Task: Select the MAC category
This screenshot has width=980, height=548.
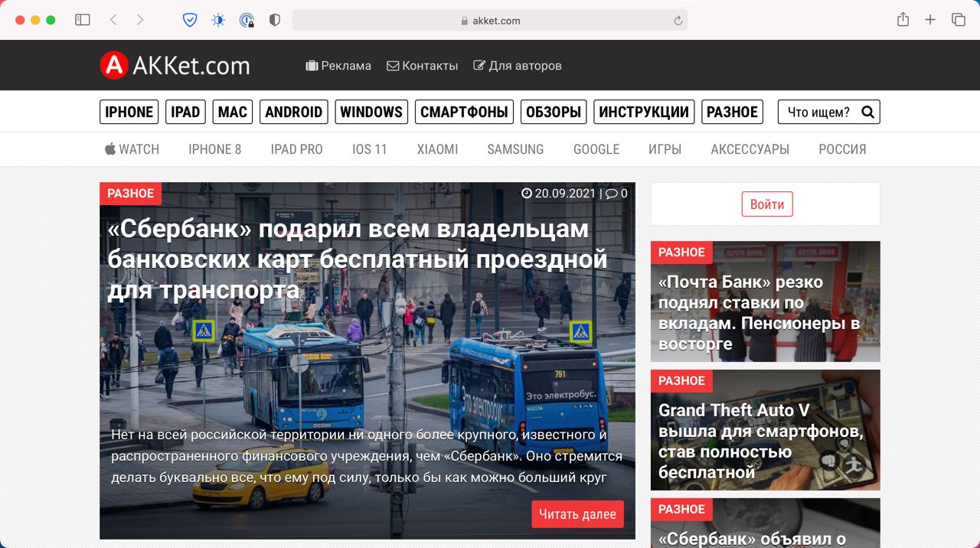Action: (233, 112)
